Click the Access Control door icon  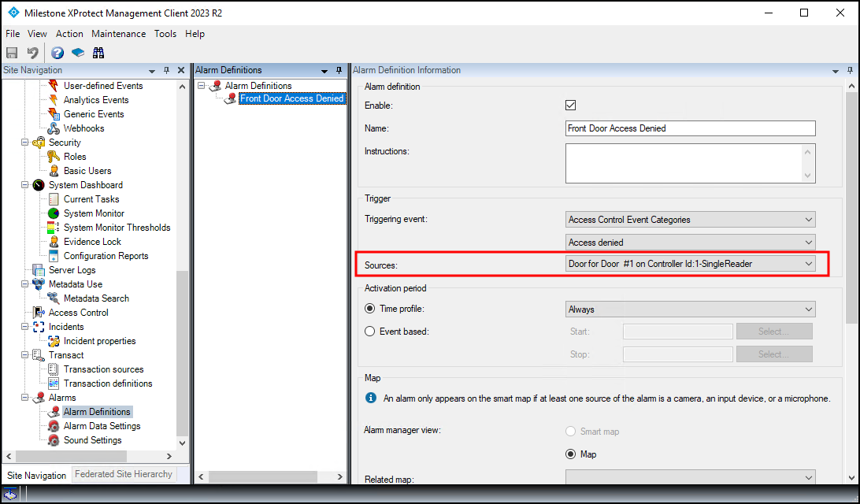pyautogui.click(x=39, y=313)
